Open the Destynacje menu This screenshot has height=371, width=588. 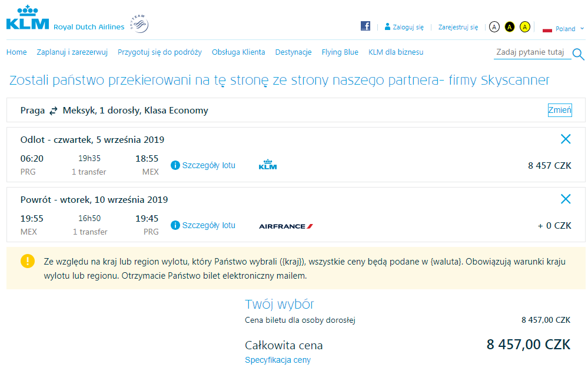pos(293,52)
